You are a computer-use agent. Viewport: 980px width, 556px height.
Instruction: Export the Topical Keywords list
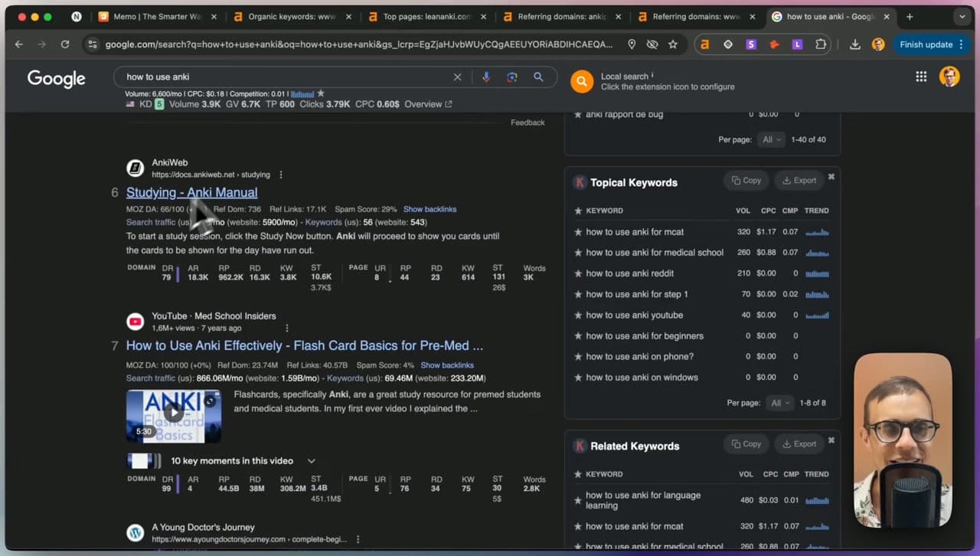[799, 181]
